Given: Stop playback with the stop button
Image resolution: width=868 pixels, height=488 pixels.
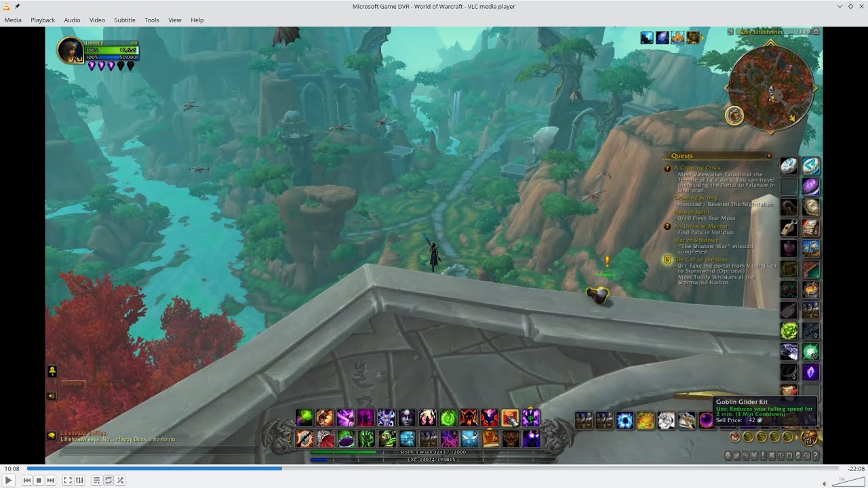Looking at the screenshot, I should click(x=39, y=481).
